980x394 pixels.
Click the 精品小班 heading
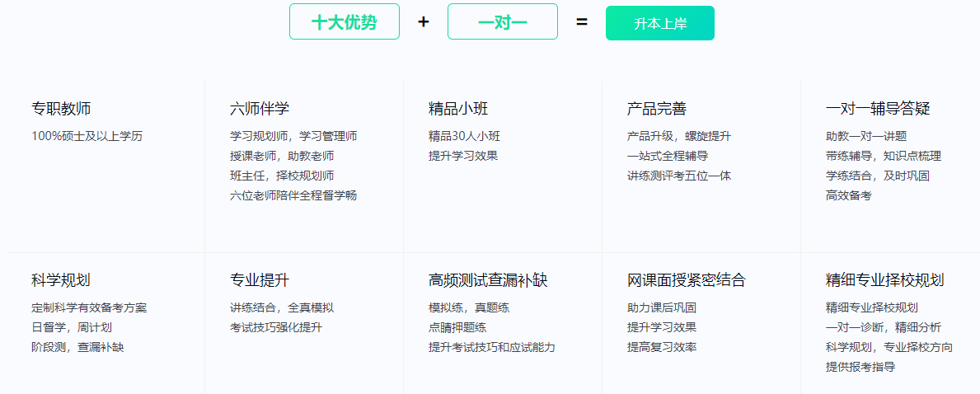click(x=458, y=109)
